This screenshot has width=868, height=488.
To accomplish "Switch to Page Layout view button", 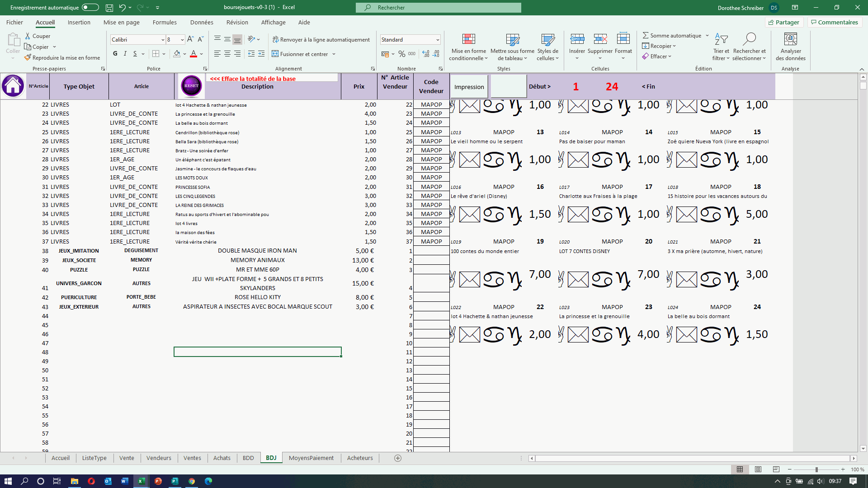I will click(x=758, y=469).
